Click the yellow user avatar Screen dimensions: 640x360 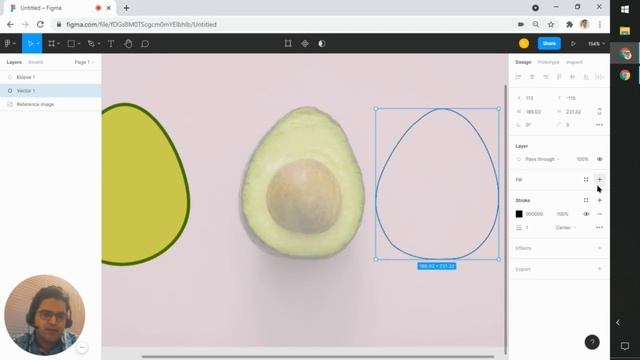tap(524, 43)
